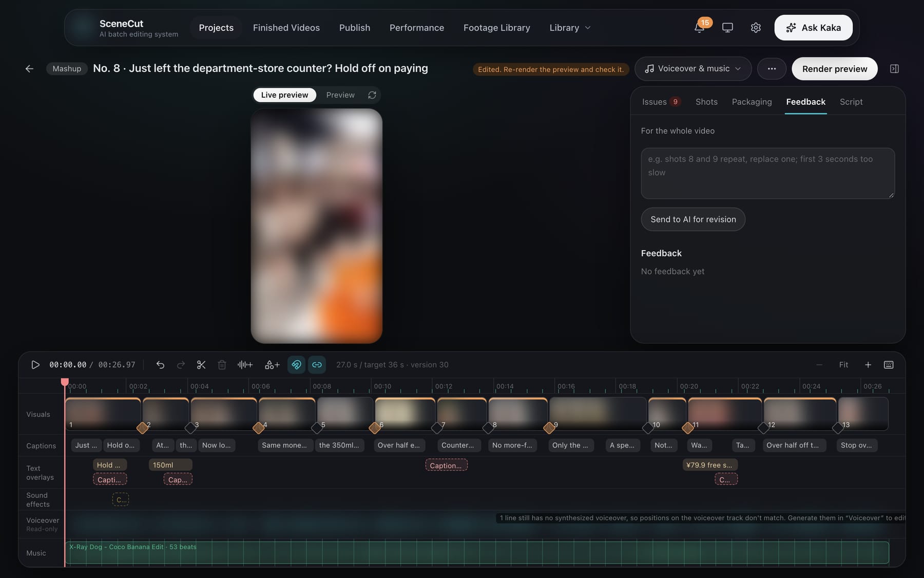Click the transition diamond before clip 11
The image size is (924, 578).
click(x=687, y=427)
